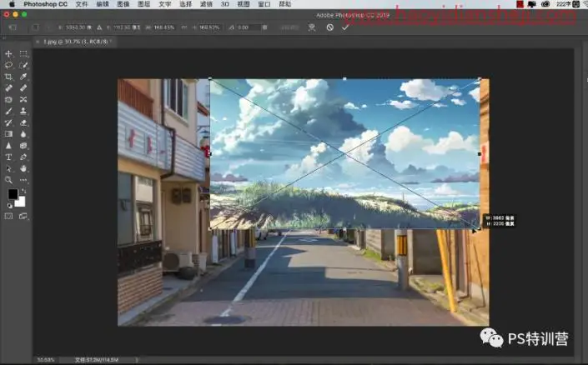Toggle maintain aspect ratio link between W and H

(184, 27)
